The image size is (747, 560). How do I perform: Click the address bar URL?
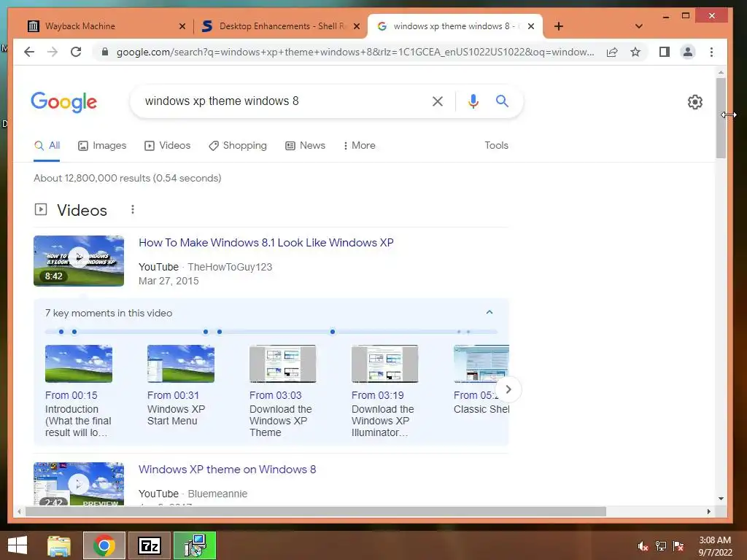(x=355, y=52)
